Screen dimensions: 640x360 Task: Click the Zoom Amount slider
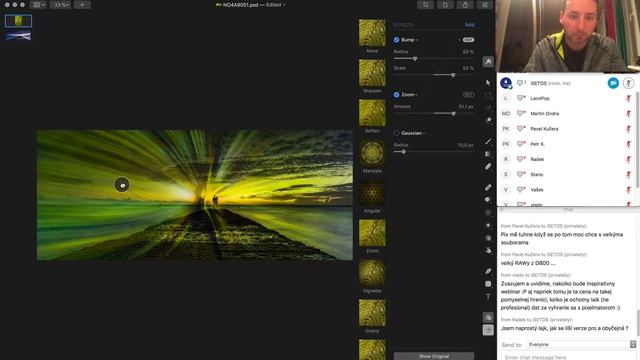(x=434, y=113)
